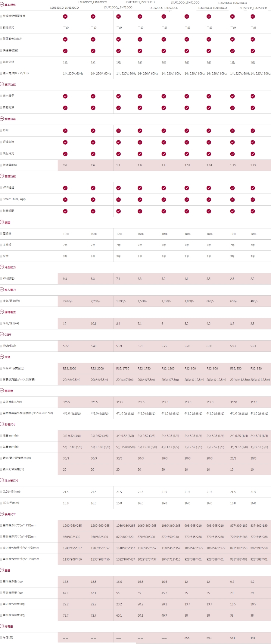Open the 保固 underlined link
This screenshot has width=271, height=644.
point(7,222)
